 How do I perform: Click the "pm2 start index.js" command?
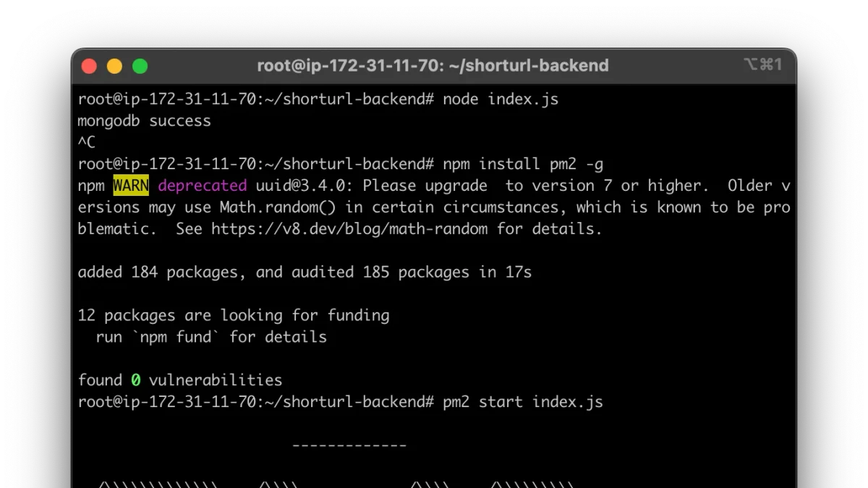click(523, 403)
